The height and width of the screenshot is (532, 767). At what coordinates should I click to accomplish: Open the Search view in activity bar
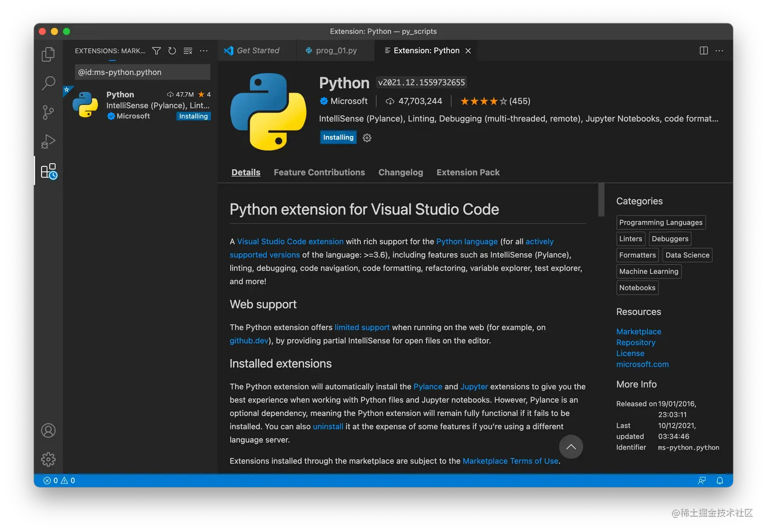click(x=48, y=83)
